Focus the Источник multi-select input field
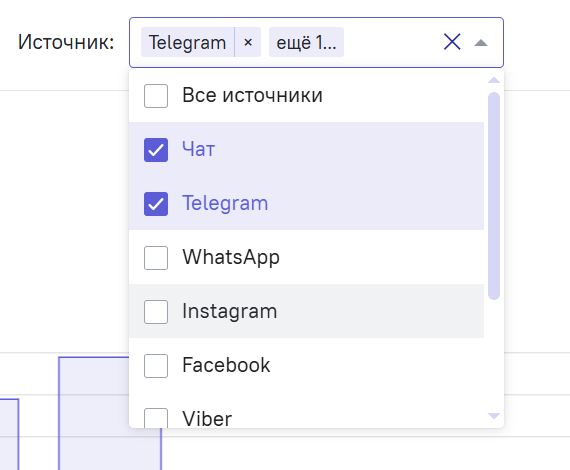The height and width of the screenshot is (470, 570). [316, 42]
